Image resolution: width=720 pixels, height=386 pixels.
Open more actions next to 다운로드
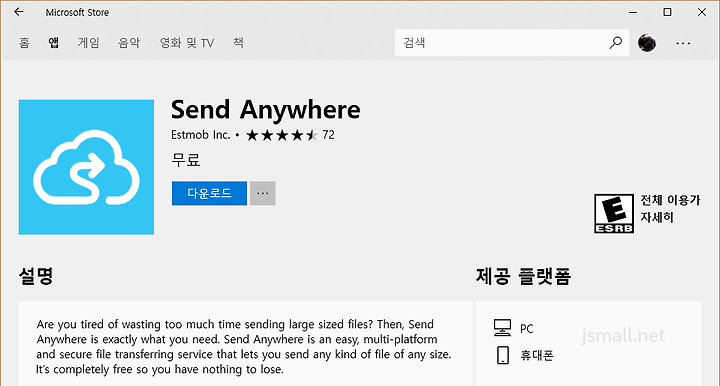coord(263,193)
